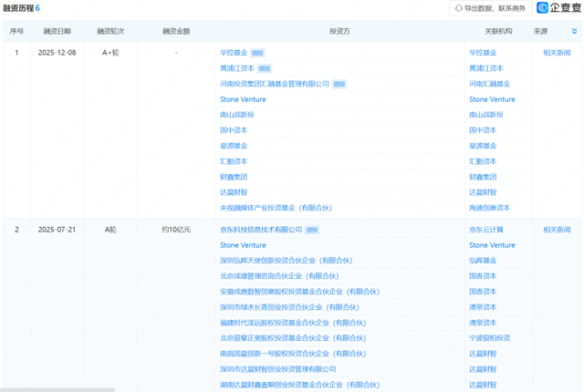Collapse table with double-chevron arrow in header
The image size is (584, 392).
(x=574, y=31)
